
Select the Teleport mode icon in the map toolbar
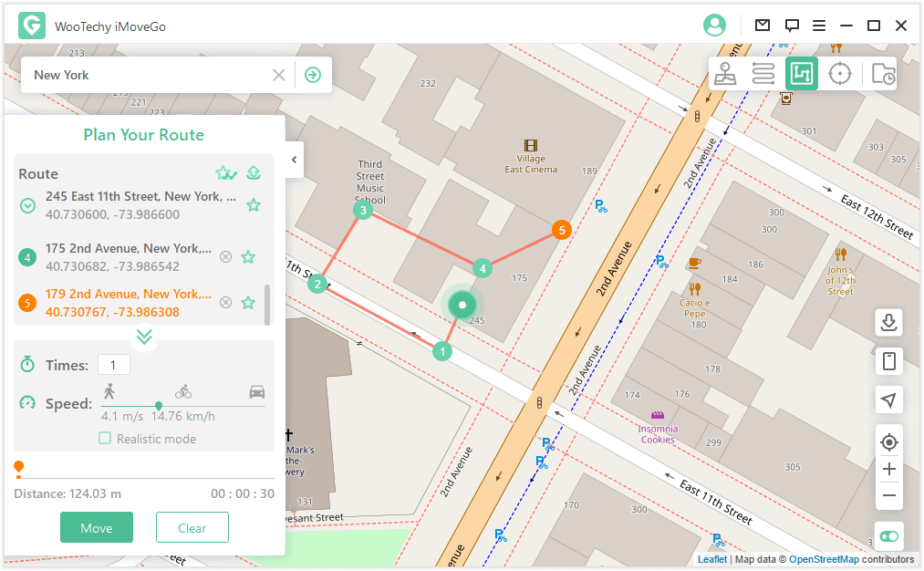point(725,74)
